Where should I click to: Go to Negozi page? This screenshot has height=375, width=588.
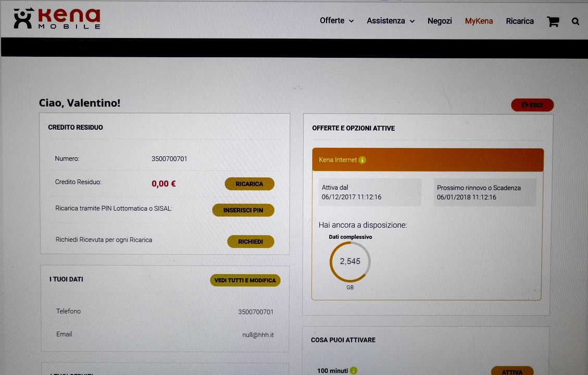click(440, 21)
